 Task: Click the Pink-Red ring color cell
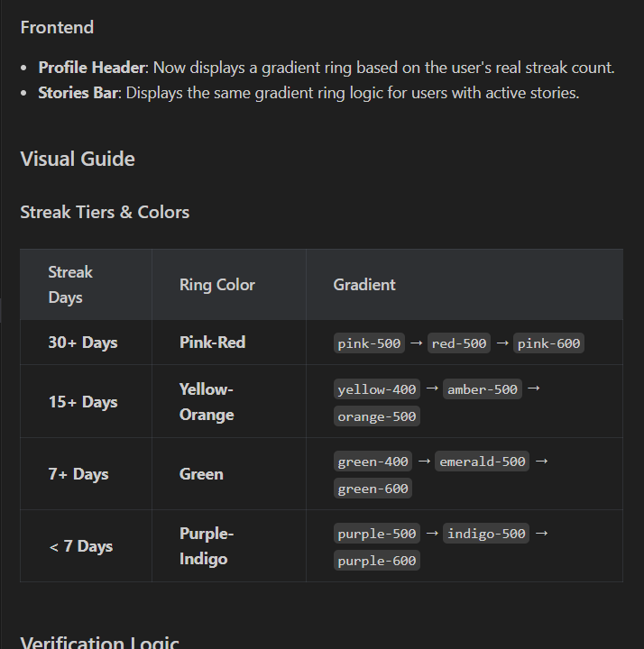pyautogui.click(x=212, y=343)
